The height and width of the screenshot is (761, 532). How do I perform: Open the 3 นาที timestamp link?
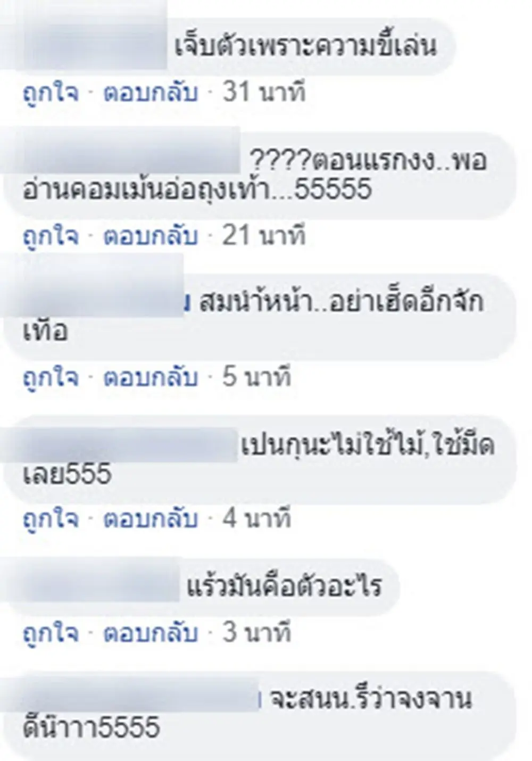[257, 633]
